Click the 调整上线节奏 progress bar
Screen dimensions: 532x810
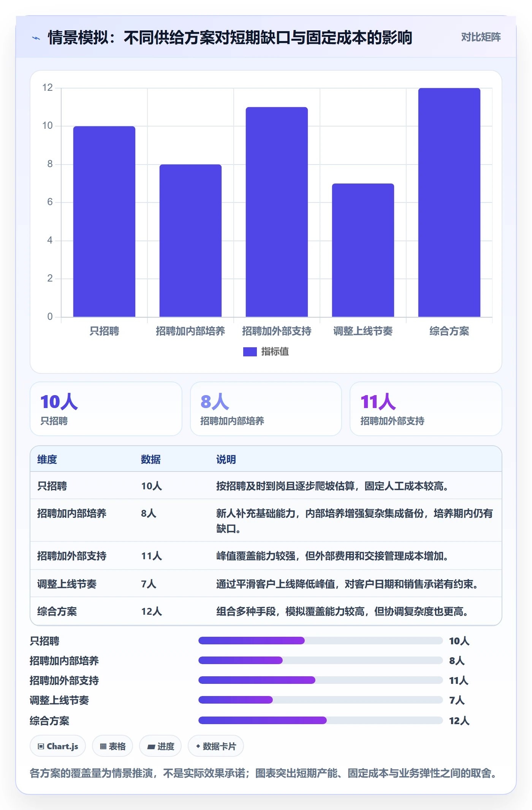point(321,700)
